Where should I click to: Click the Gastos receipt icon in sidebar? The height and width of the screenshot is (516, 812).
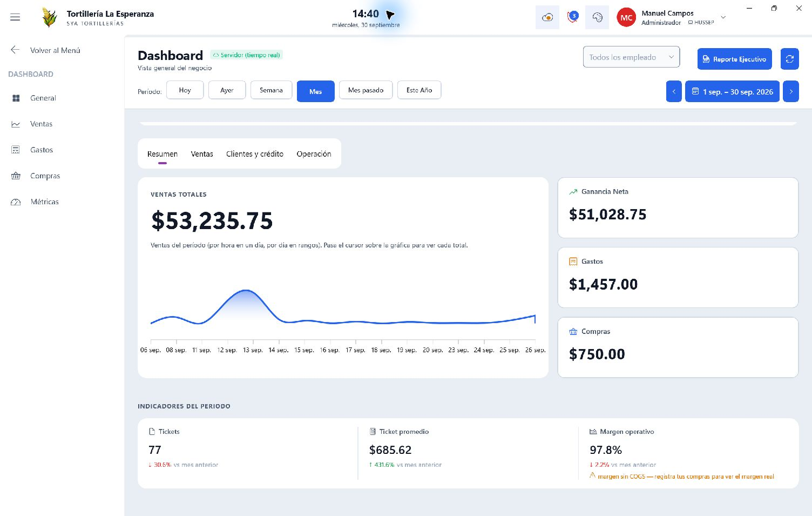click(x=16, y=150)
